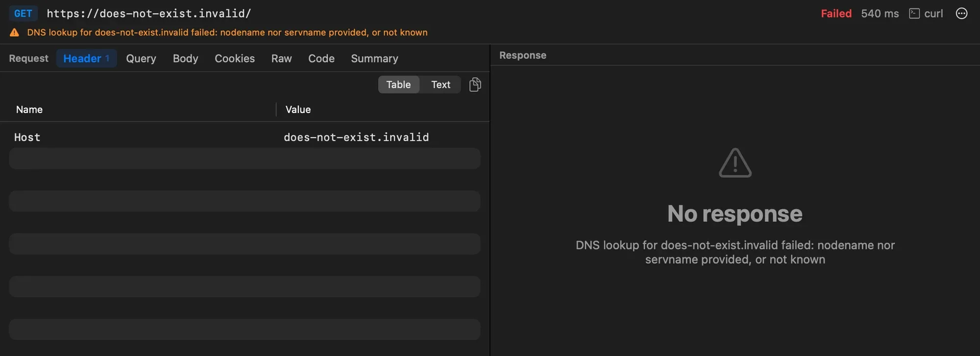The width and height of the screenshot is (980, 356).
Task: Switch header view to Table
Action: (x=398, y=85)
